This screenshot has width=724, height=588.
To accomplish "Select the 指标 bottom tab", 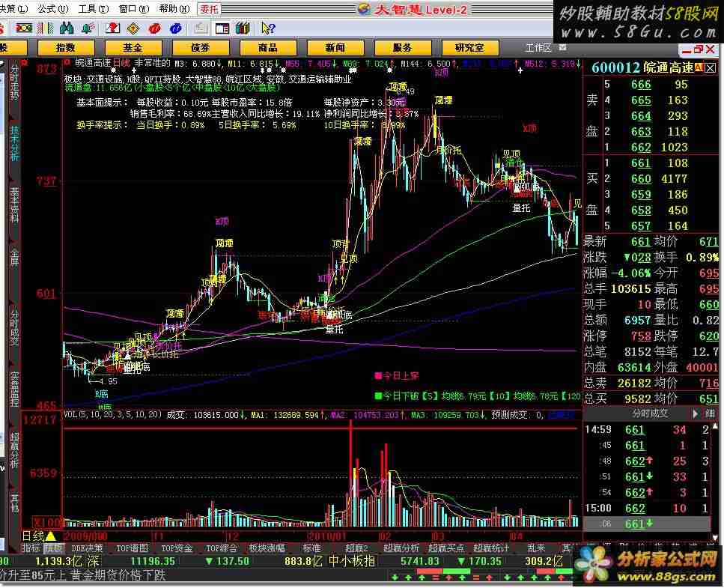I will (32, 548).
